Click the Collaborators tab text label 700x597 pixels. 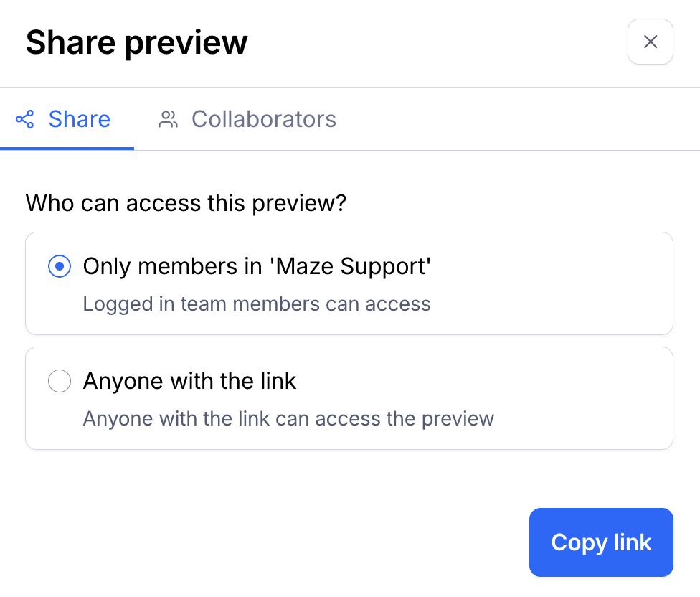click(264, 119)
